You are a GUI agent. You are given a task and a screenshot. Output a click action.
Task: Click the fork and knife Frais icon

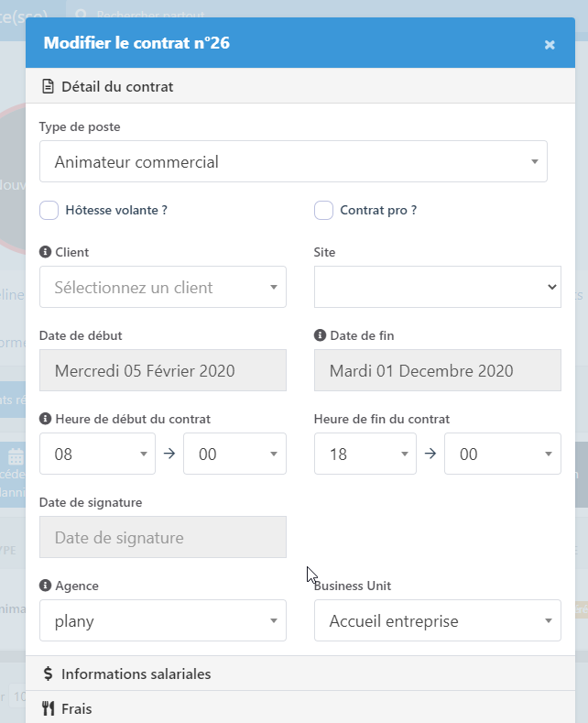(49, 708)
